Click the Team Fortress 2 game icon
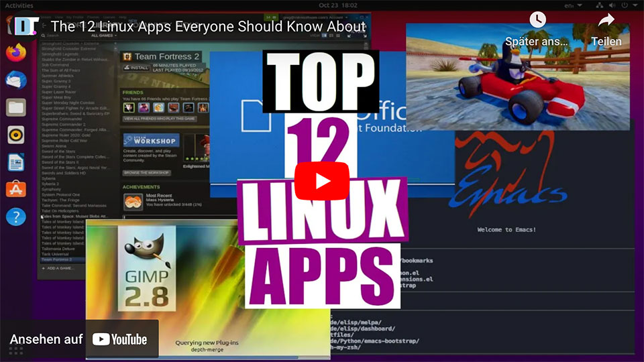644x362 pixels. (127, 56)
